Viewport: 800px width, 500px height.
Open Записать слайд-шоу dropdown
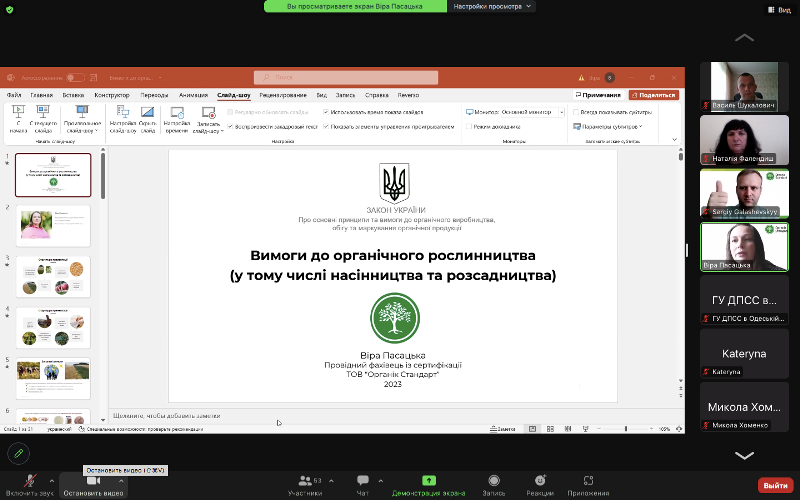point(208,119)
